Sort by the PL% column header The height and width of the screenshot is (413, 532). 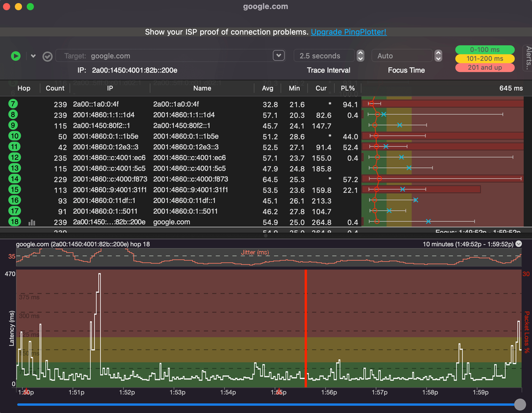coord(348,88)
